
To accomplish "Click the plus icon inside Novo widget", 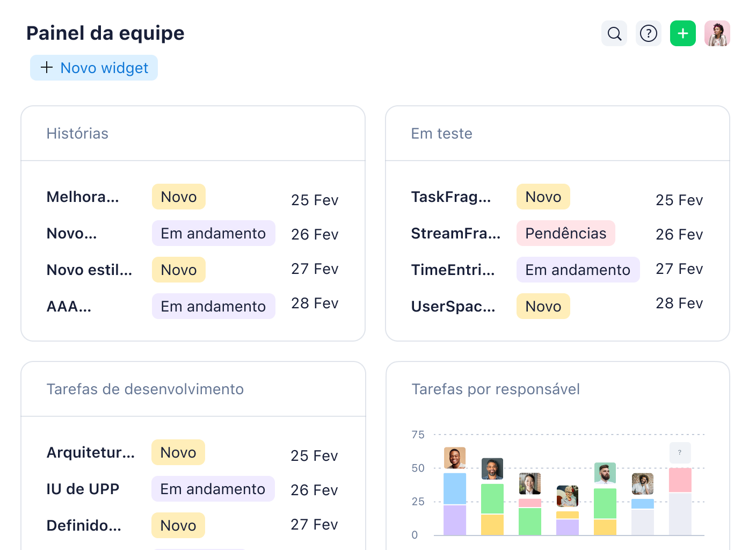I will [x=46, y=68].
